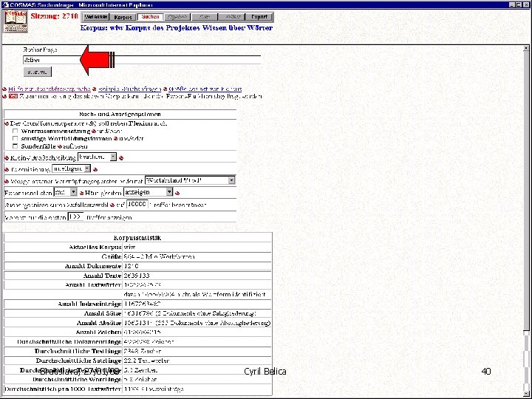Open Größe des aktiven Korpus link
The height and width of the screenshot is (399, 532).
[205, 89]
